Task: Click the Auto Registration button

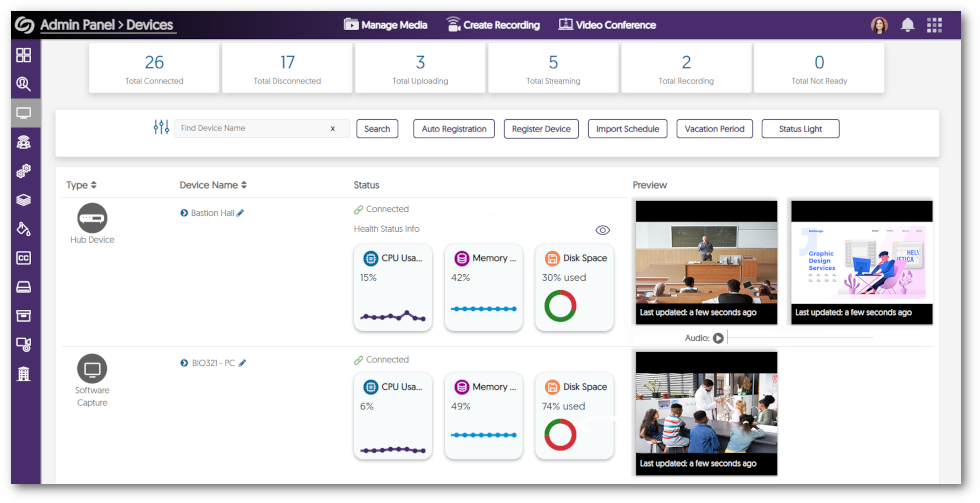Action: pyautogui.click(x=454, y=129)
